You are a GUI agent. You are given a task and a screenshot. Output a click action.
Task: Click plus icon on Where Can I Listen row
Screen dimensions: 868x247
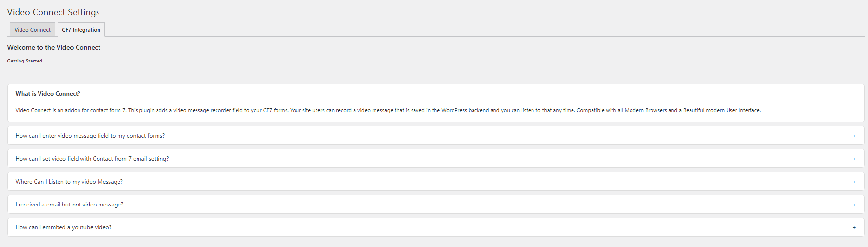[854, 182]
